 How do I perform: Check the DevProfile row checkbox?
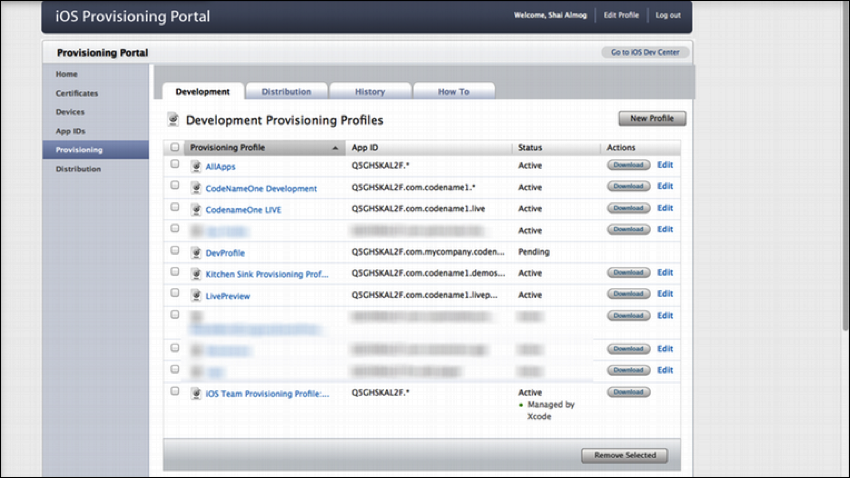tap(175, 250)
